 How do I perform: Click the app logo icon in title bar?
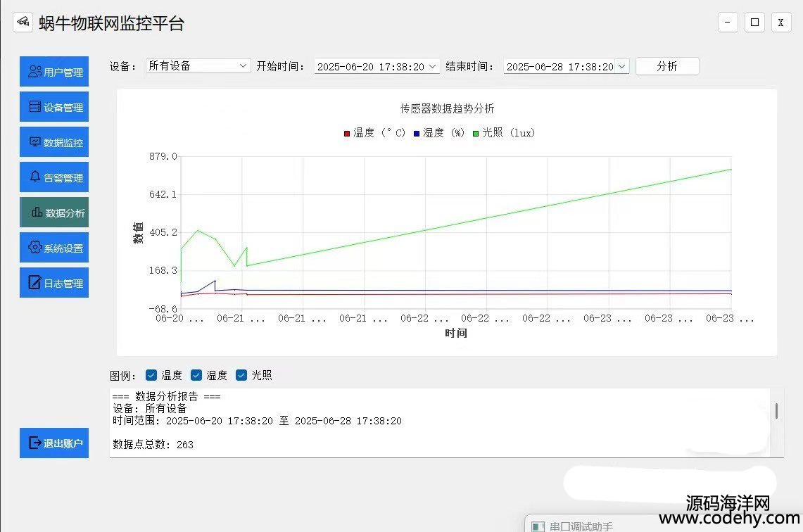[x=23, y=23]
